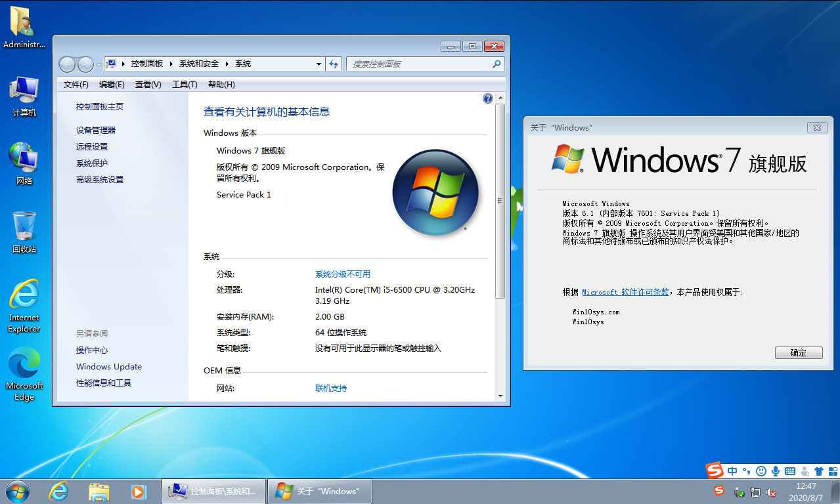Open the Administrator folder desktop icon
This screenshot has width=840, height=504.
[24, 28]
